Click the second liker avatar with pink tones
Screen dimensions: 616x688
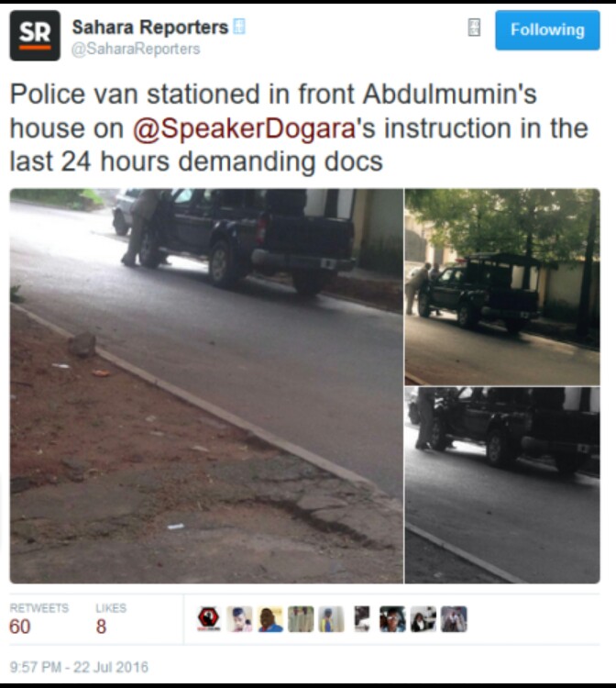(x=239, y=619)
